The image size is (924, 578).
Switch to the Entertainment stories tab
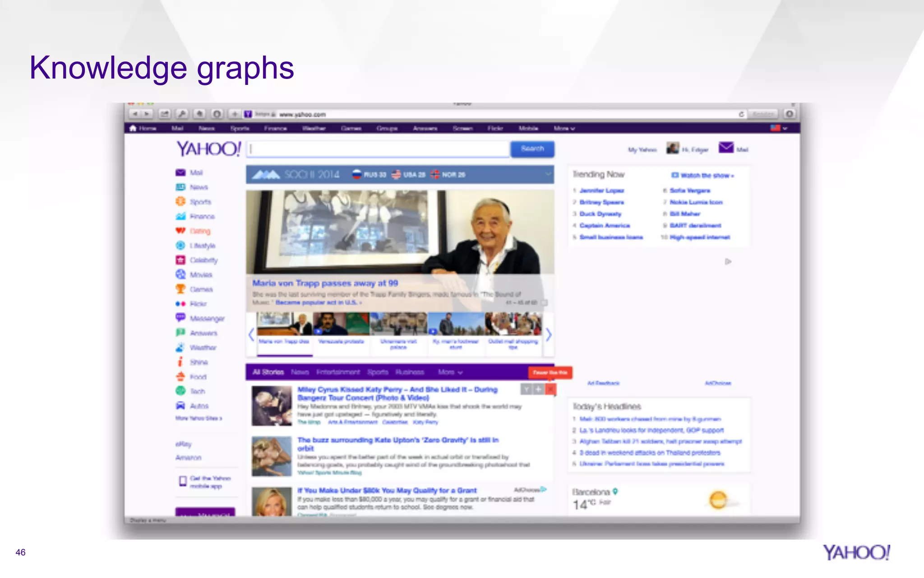click(338, 372)
